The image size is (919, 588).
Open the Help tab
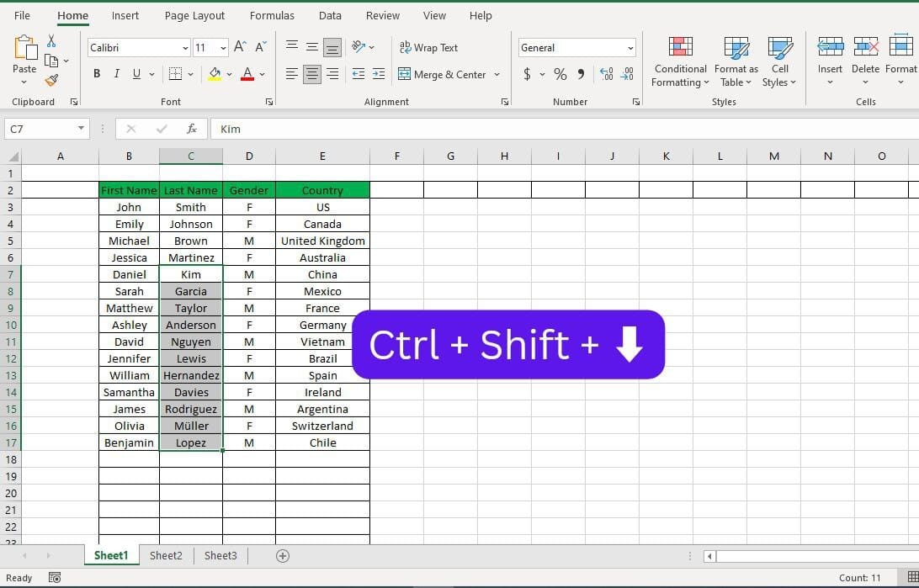pos(481,16)
